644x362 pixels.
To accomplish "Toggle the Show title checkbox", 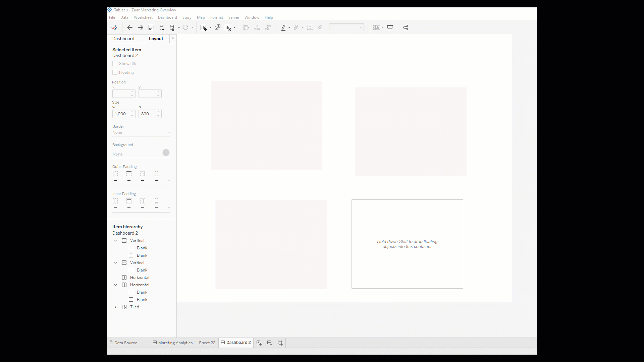I will tap(115, 63).
